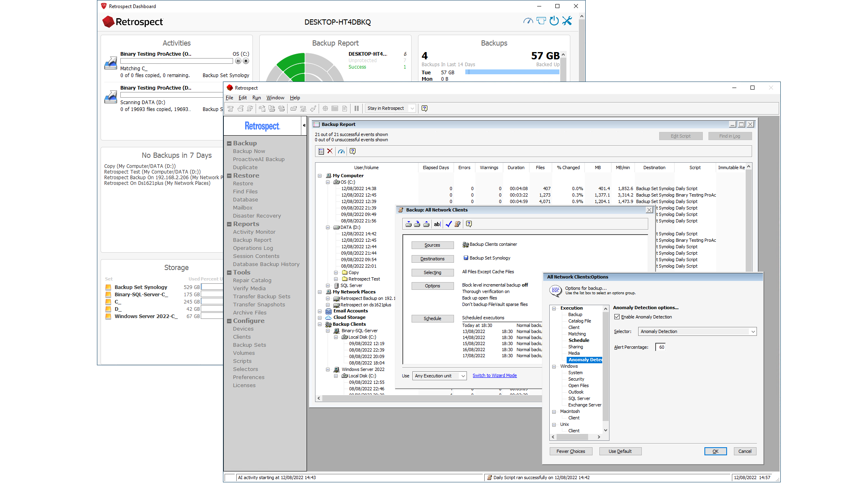Click the edit script icon in script toolbar
868x488 pixels.
click(x=458, y=224)
